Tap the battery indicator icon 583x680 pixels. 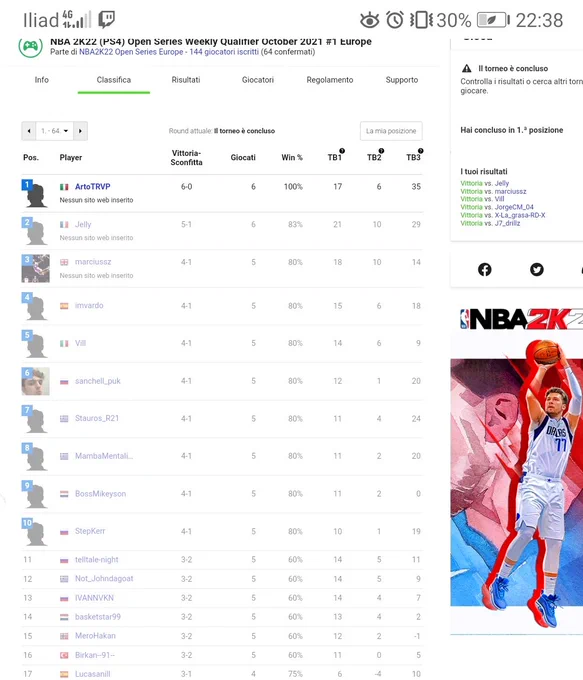[x=493, y=20]
